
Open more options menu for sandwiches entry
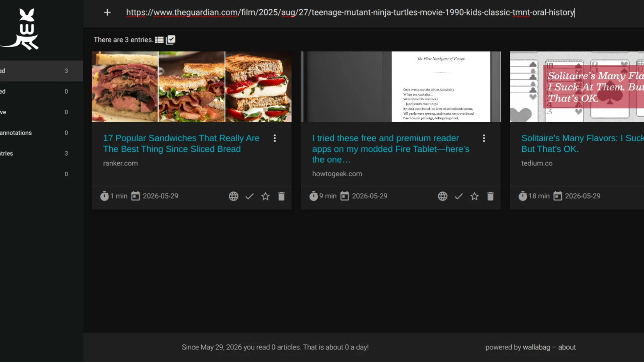[275, 138]
